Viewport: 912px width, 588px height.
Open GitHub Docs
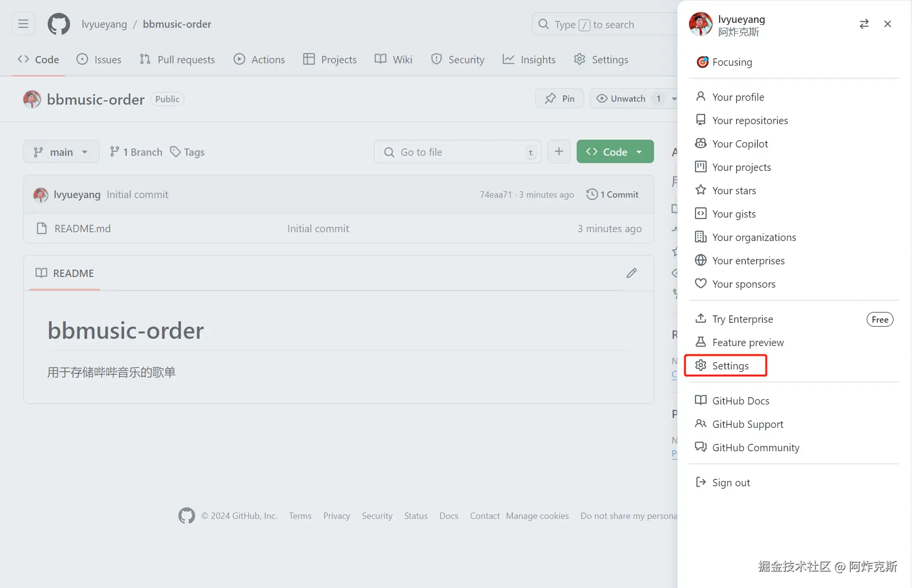point(794,401)
